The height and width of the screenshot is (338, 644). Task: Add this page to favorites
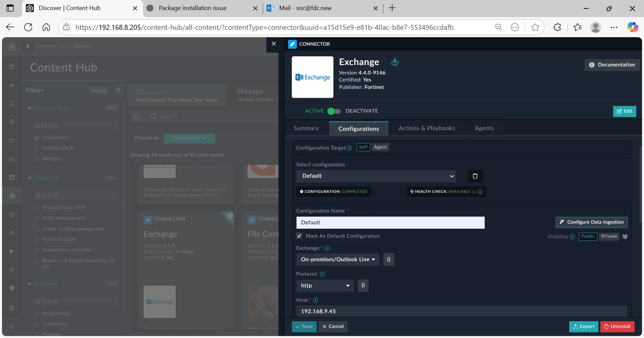click(535, 27)
